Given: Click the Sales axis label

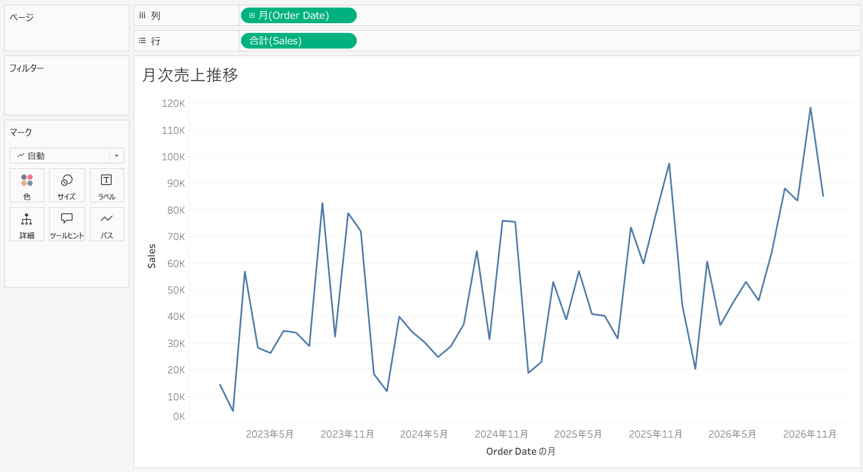Looking at the screenshot, I should point(151,256).
